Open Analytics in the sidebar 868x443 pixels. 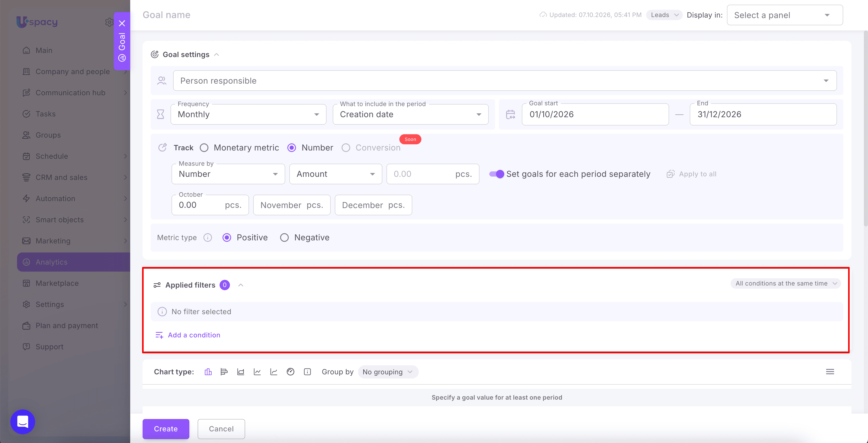coord(73,262)
